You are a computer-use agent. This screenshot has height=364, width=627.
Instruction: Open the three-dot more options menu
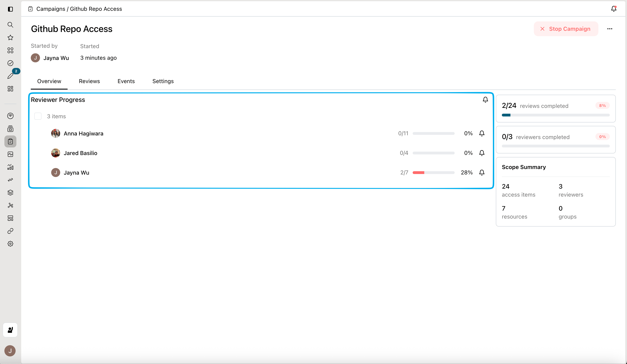(610, 29)
